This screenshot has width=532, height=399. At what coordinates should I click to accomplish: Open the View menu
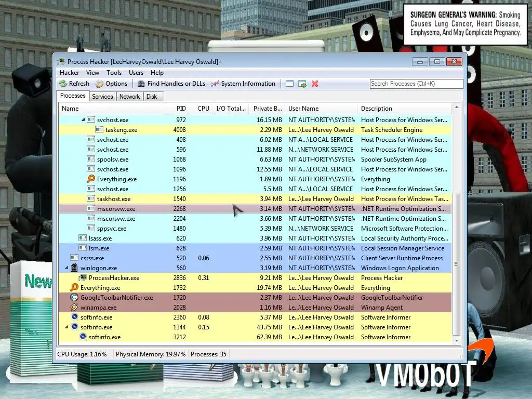[92, 73]
